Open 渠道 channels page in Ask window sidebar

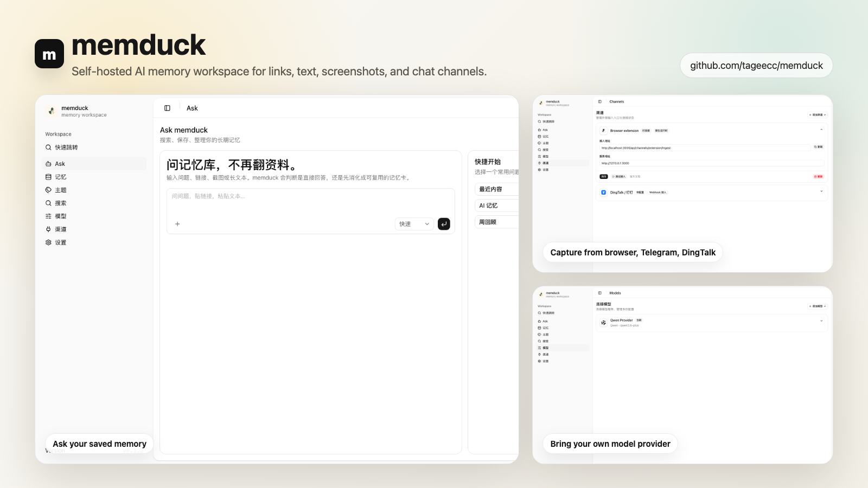click(94, 229)
